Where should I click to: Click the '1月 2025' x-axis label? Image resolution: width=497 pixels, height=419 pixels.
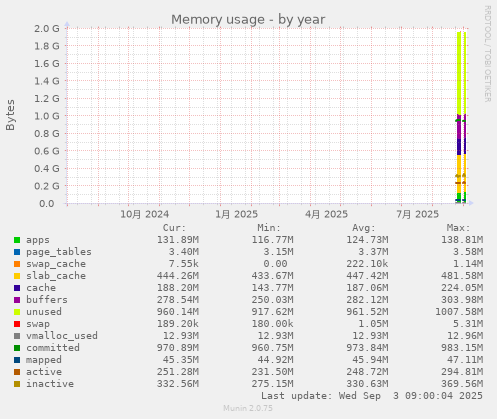coord(236,214)
